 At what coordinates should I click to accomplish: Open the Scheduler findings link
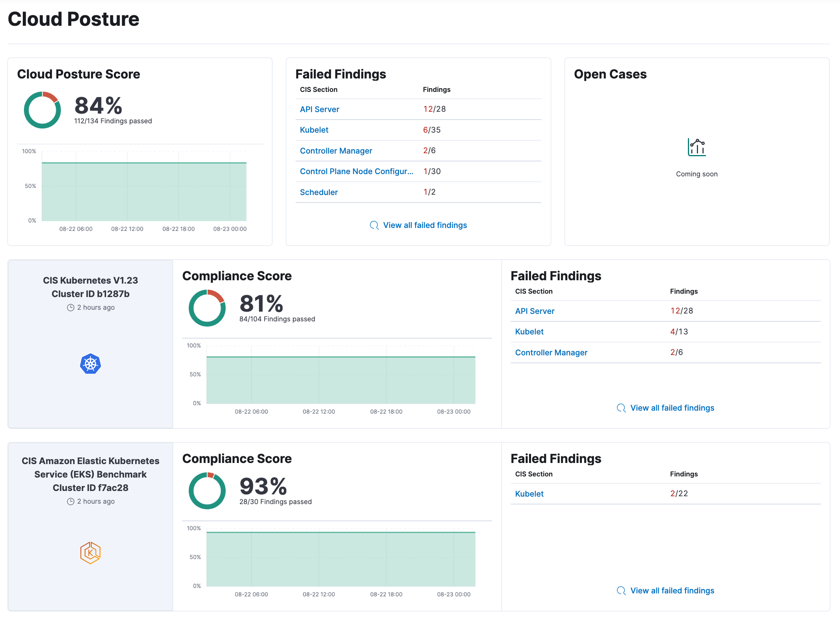(319, 192)
